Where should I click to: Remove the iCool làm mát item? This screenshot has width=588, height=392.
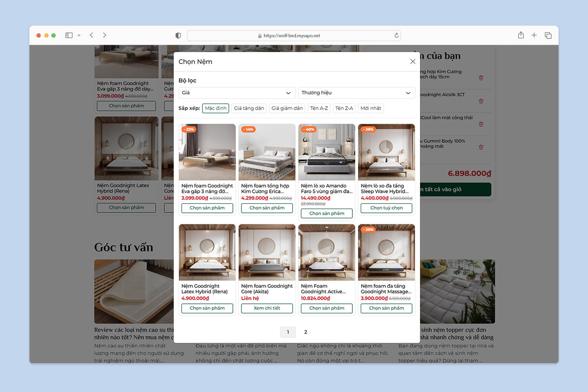pos(481,124)
